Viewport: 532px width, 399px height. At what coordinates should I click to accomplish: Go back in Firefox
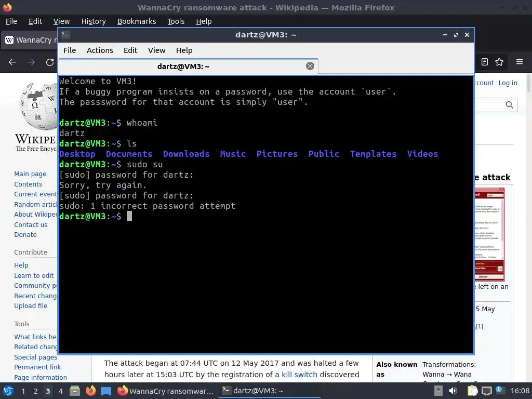point(12,62)
